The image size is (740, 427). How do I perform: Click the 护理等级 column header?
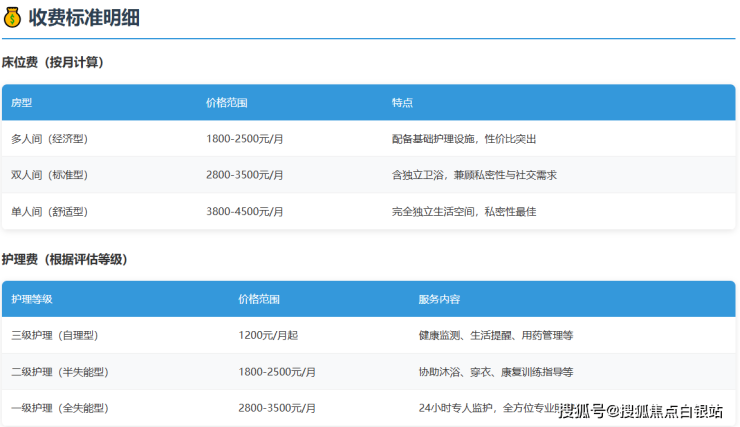32,299
